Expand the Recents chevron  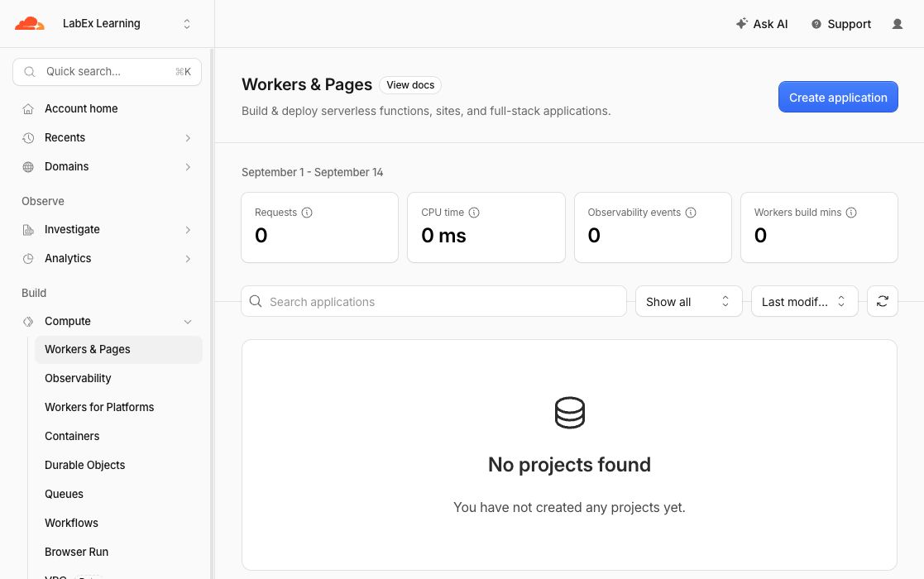pos(188,138)
